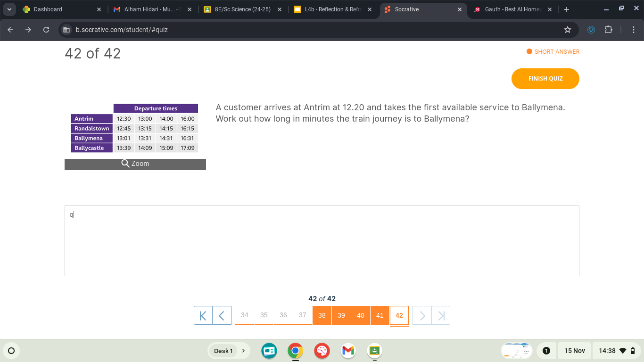Screen dimensions: 644x362
Task: Click the Antrim row label in table
Action: point(91,119)
